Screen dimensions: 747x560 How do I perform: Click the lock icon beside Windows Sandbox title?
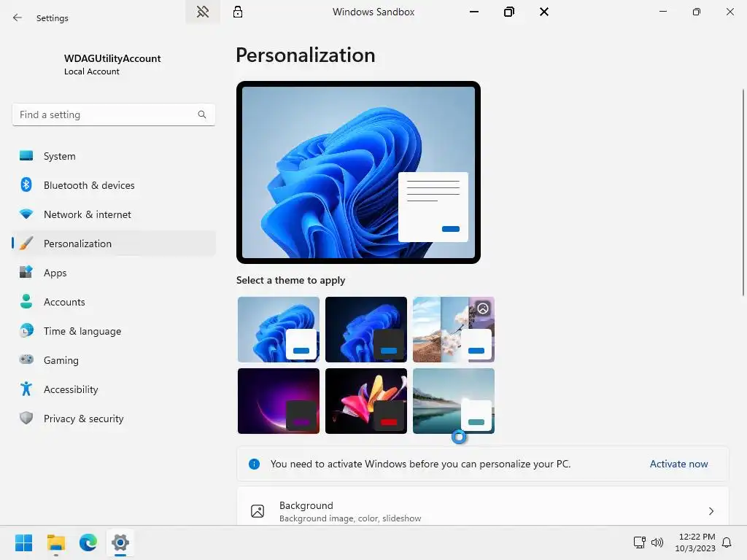(x=238, y=12)
